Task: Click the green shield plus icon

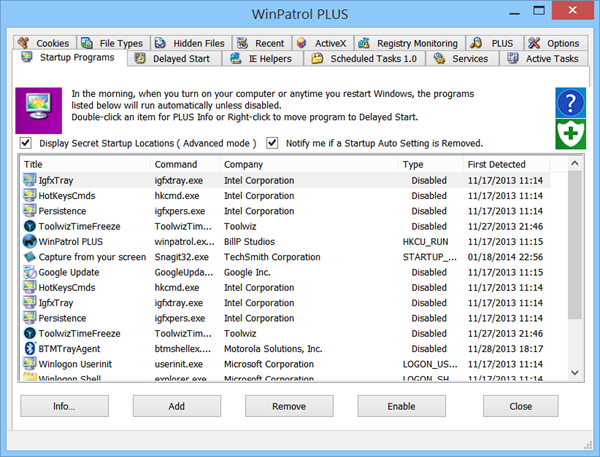Action: (570, 133)
